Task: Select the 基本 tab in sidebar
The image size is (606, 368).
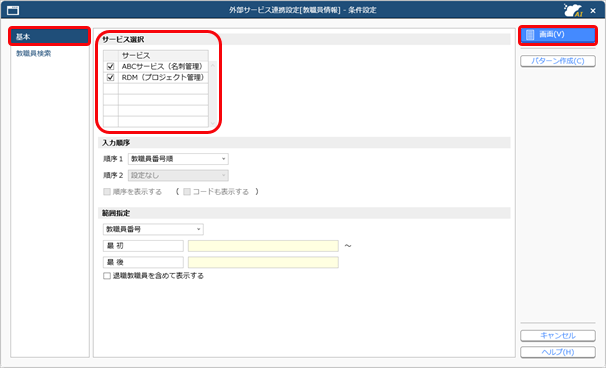Action: [50, 36]
